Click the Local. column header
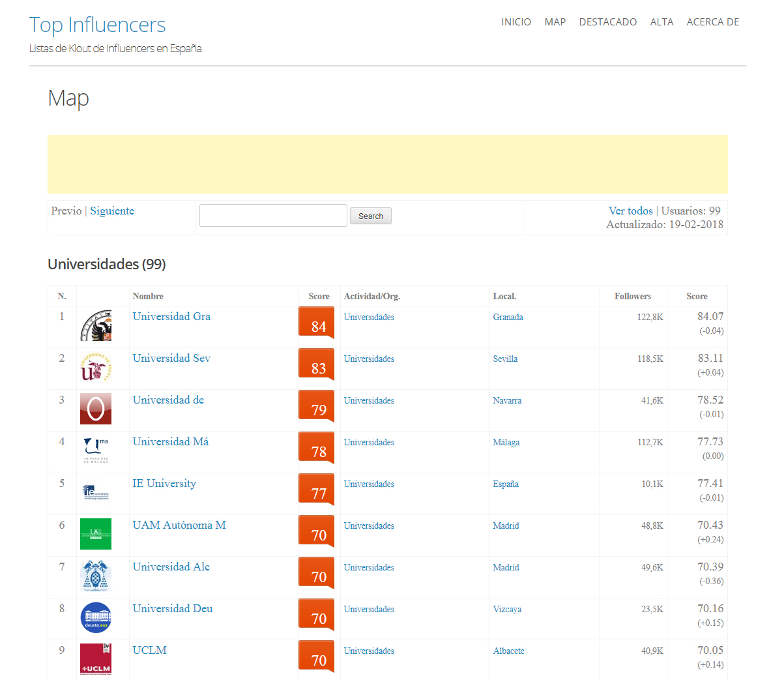Viewport: 784px width, 680px height. coord(504,296)
